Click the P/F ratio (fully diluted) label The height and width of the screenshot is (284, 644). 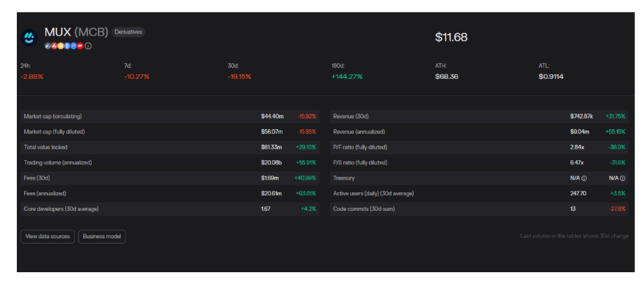click(360, 147)
